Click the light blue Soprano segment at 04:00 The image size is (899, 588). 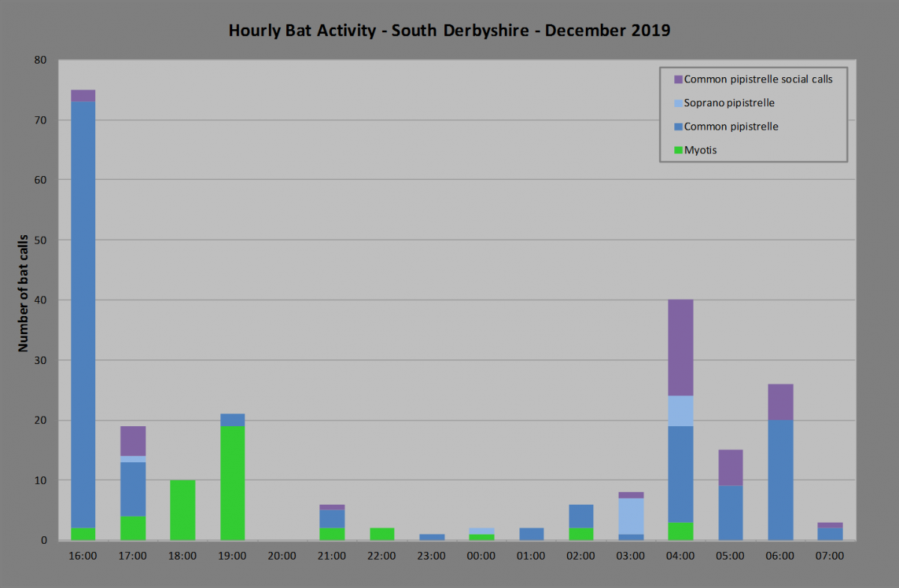(x=680, y=411)
